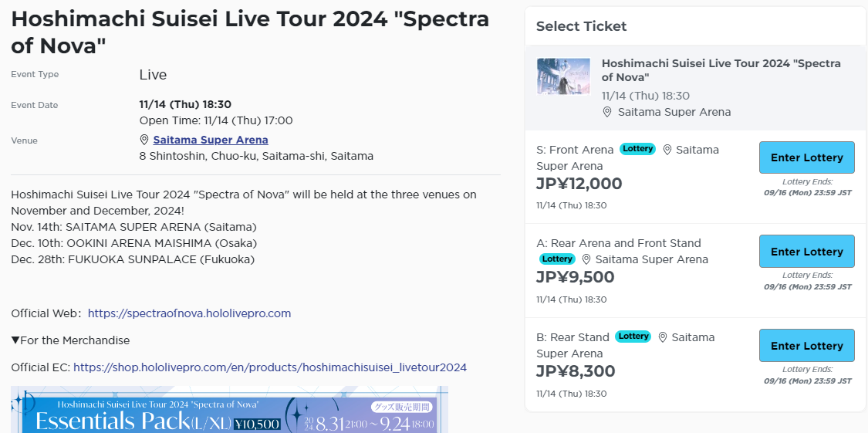Click the event title in ticket summary panel
Viewport: 868px width, 433px height.
point(721,70)
